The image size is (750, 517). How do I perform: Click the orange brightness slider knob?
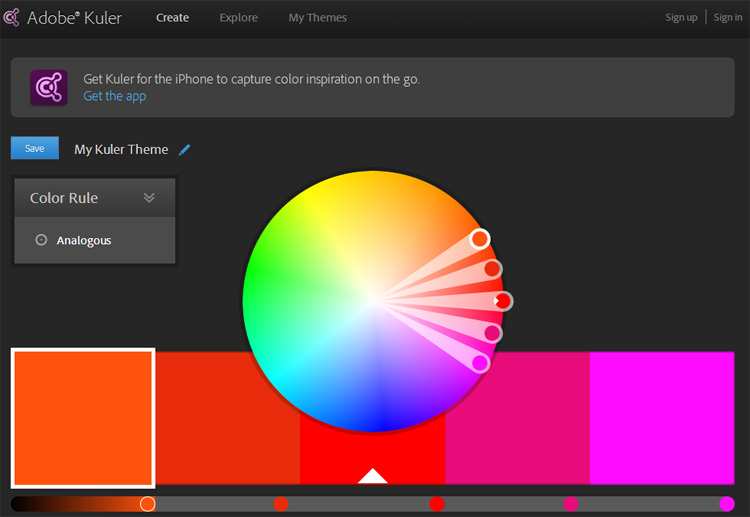coord(147,504)
